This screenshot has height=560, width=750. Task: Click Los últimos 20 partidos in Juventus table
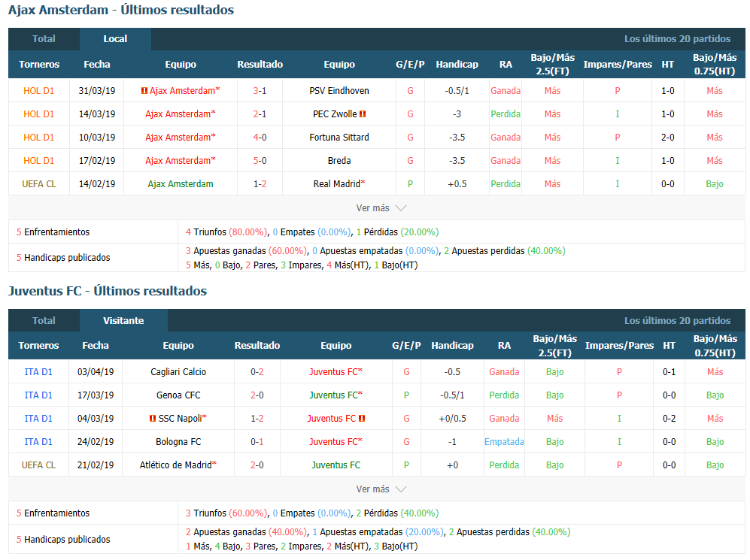[677, 321]
